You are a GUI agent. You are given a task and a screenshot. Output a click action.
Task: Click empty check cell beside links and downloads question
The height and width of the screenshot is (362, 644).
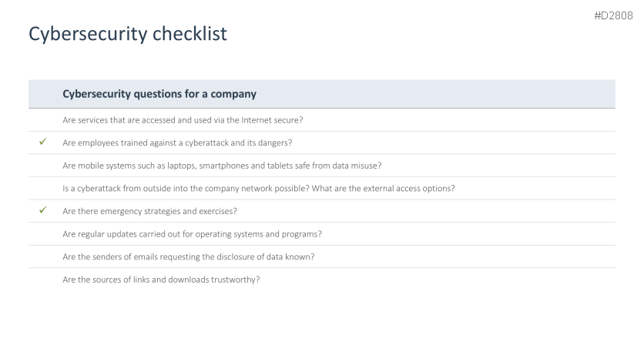[43, 279]
